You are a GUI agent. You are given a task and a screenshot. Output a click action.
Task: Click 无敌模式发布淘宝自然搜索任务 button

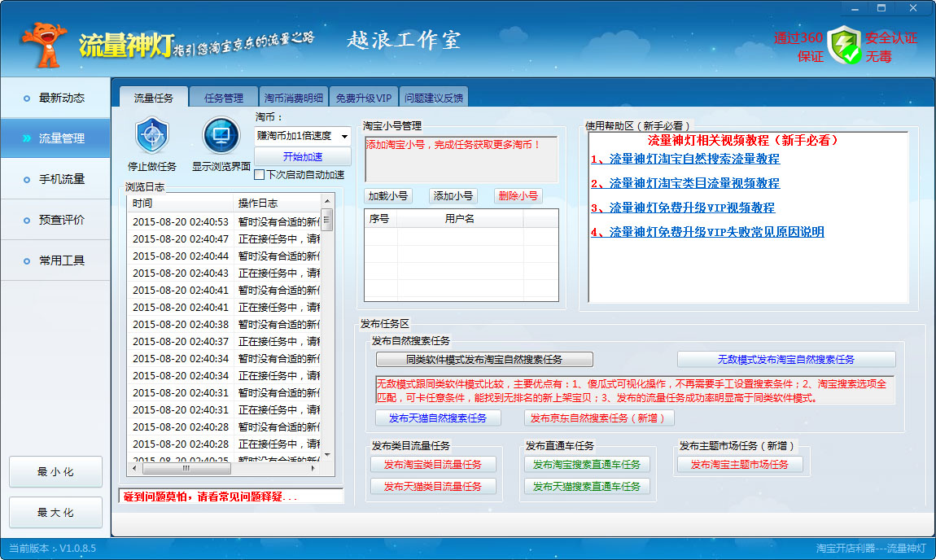click(786, 360)
